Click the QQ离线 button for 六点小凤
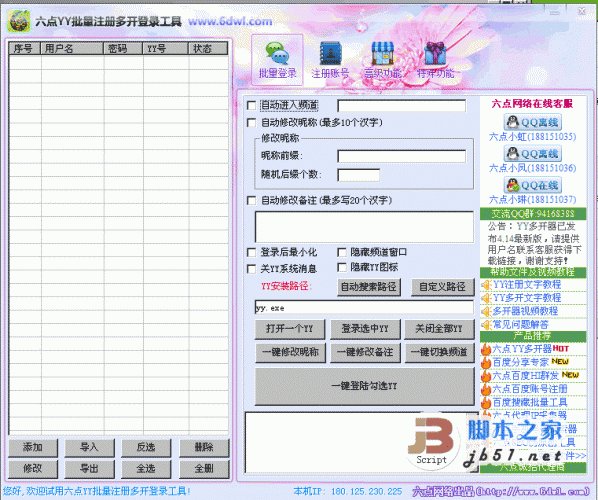 (533, 154)
